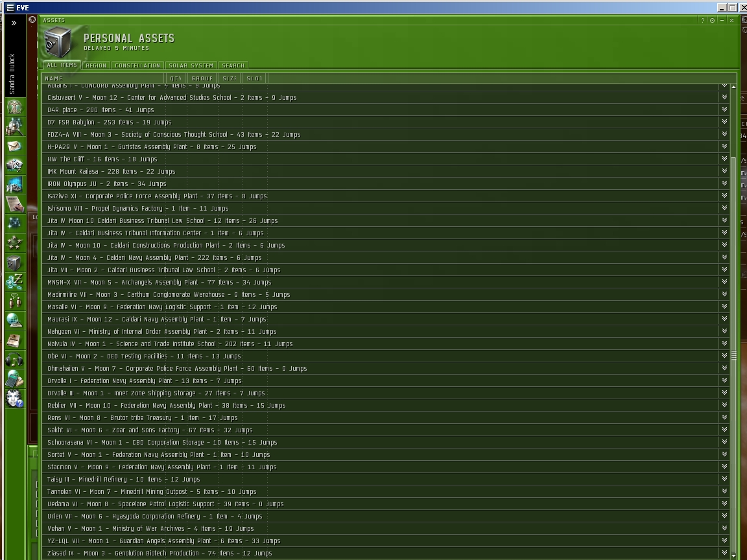The width and height of the screenshot is (747, 560).
Task: Expand the Ziasad IX Genolution Biotech row chevron
Action: click(724, 553)
